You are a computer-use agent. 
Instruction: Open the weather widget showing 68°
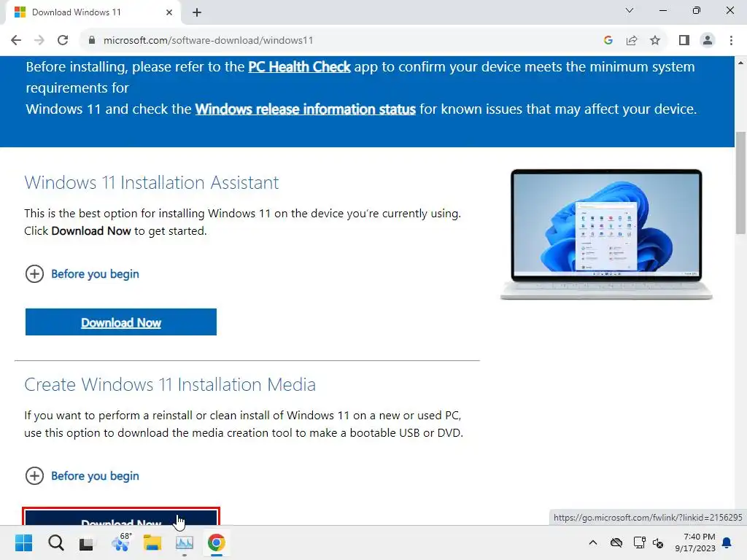point(120,542)
